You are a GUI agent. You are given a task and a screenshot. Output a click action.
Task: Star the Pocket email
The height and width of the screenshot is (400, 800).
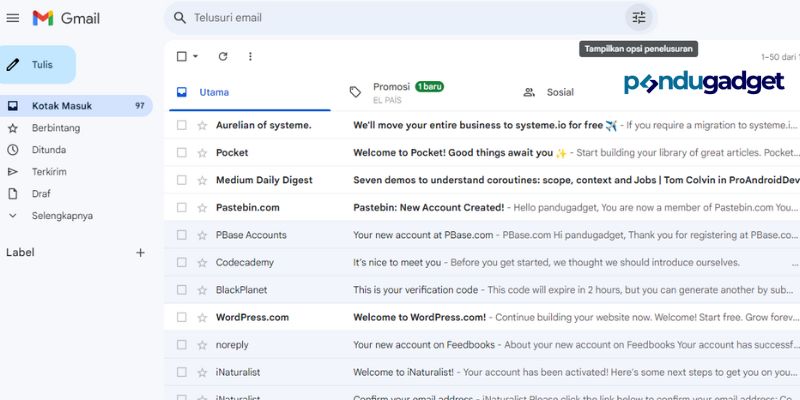(x=203, y=153)
